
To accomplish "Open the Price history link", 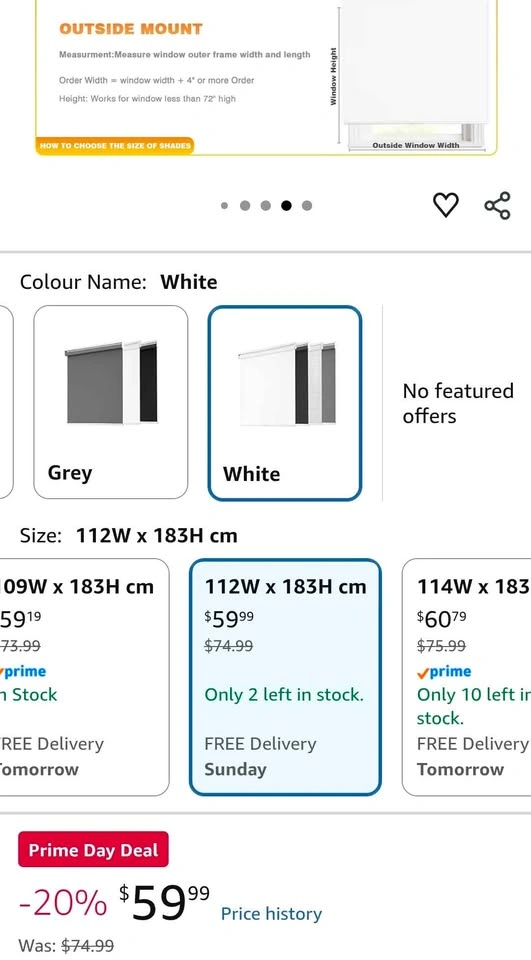I will point(271,913).
